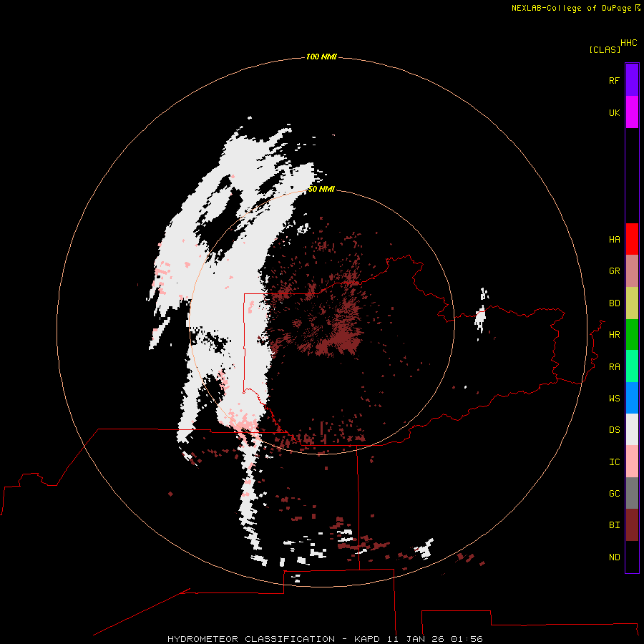Viewport: 644px width, 644px height.
Task: Click the 01:56 timestamp text
Action: tap(467, 639)
